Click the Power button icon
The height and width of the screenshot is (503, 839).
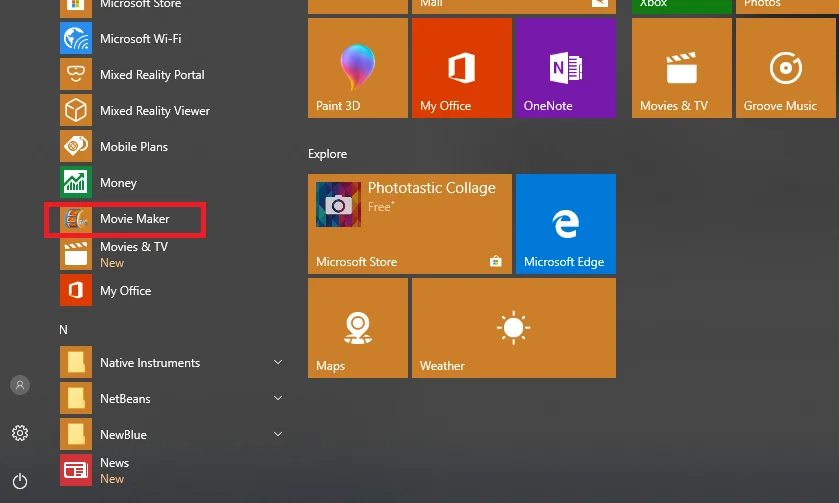[20, 481]
